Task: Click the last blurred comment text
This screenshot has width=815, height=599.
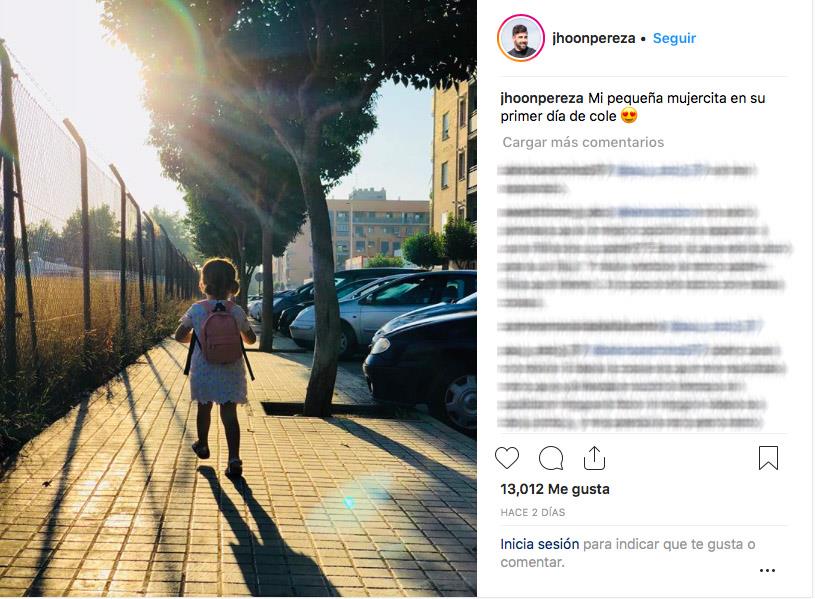Action: pyautogui.click(x=642, y=386)
